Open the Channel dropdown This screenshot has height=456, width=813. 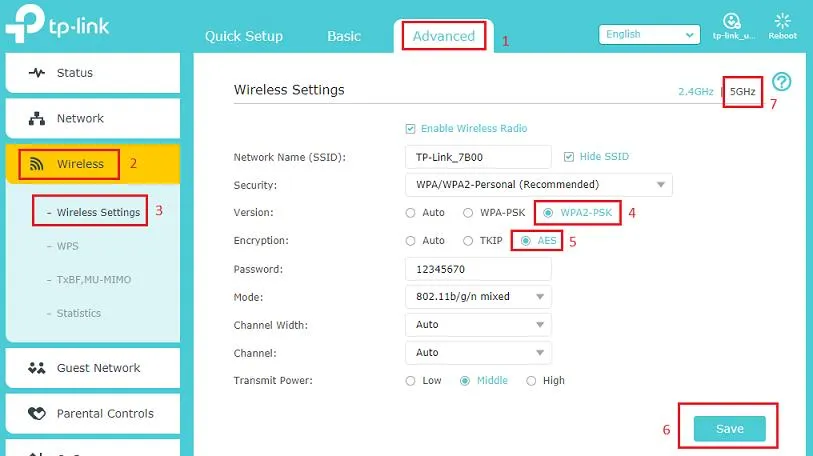(x=478, y=353)
